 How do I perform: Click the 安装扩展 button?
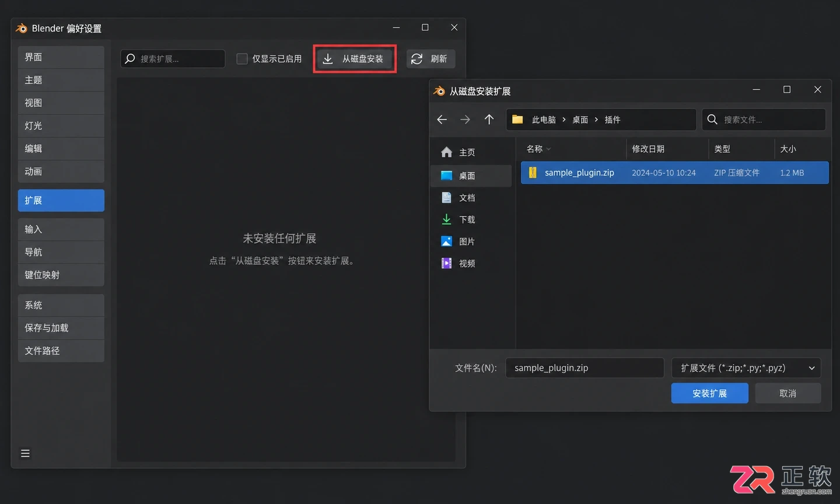tap(709, 393)
